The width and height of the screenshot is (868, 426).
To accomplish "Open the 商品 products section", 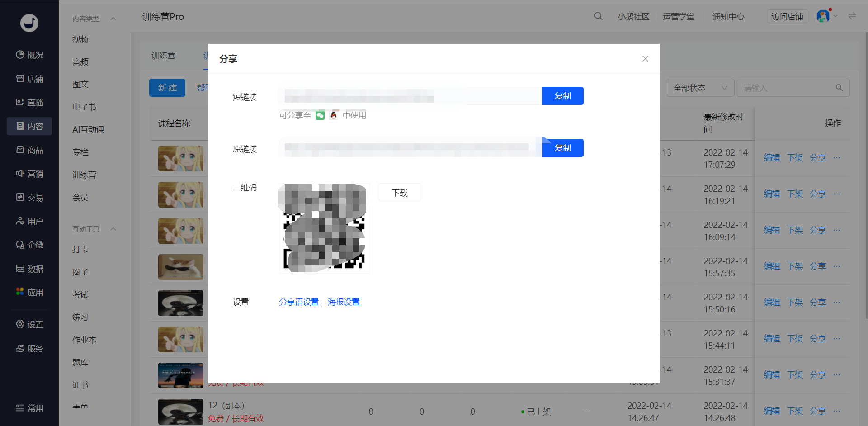I will click(x=29, y=150).
